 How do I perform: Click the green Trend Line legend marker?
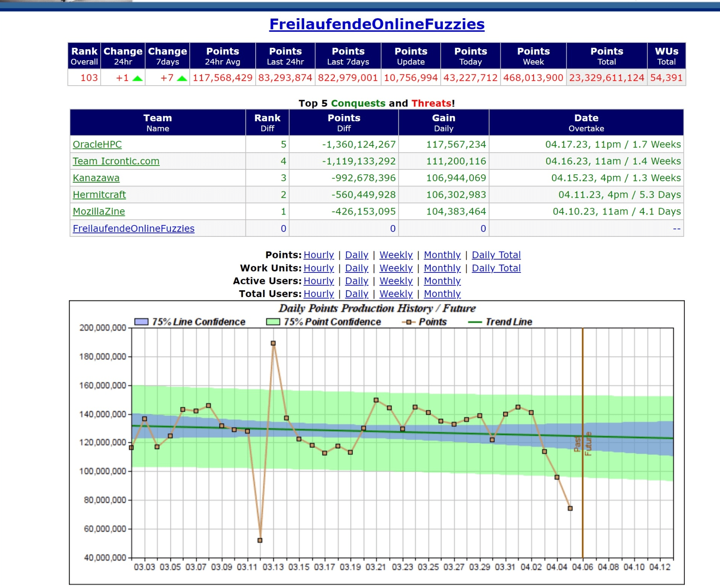click(x=475, y=322)
